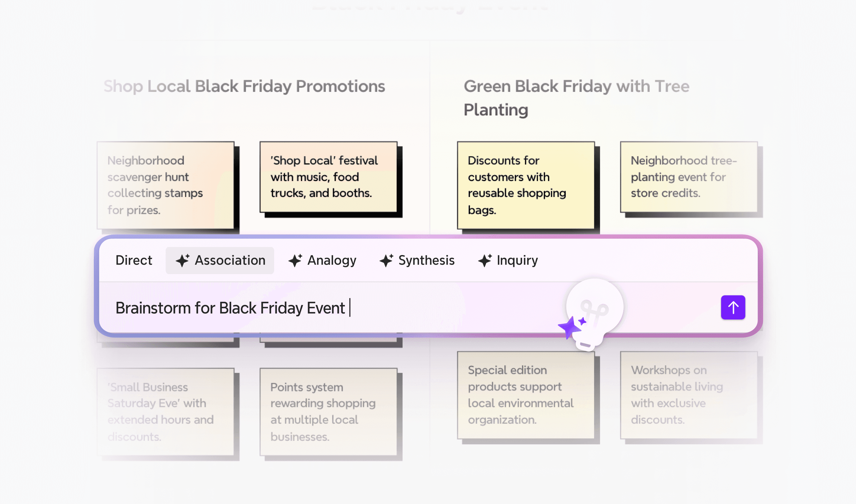Screen dimensions: 856x504
Task: Submit the brainstorm prompt with the arrow button
Action: click(733, 307)
